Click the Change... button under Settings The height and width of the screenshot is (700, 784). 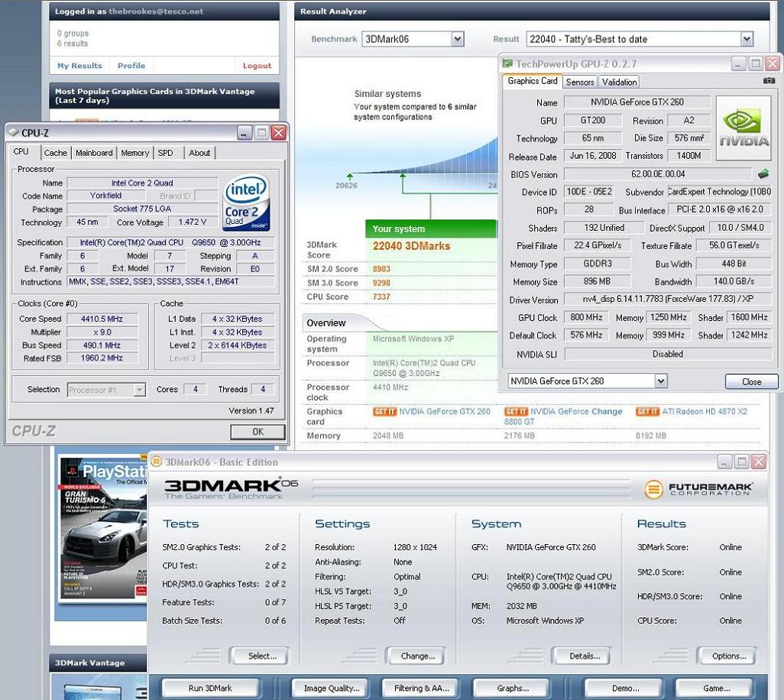pyautogui.click(x=414, y=656)
